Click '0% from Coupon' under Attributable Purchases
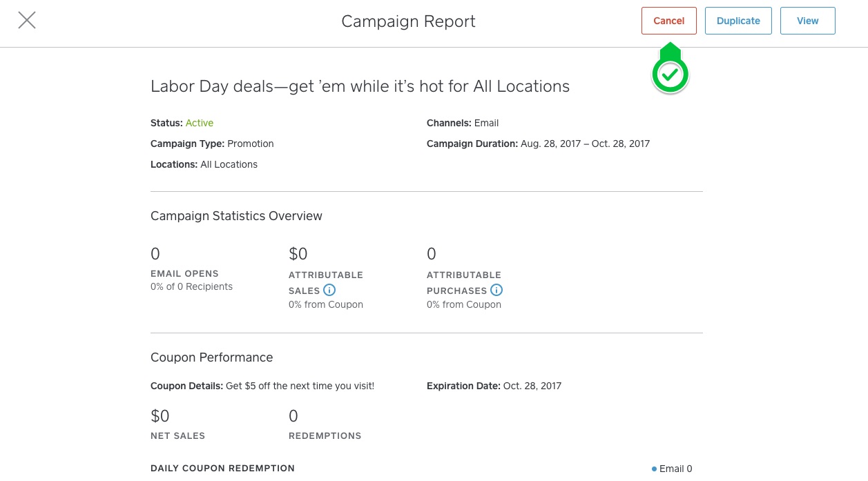868x481 pixels. (x=464, y=304)
